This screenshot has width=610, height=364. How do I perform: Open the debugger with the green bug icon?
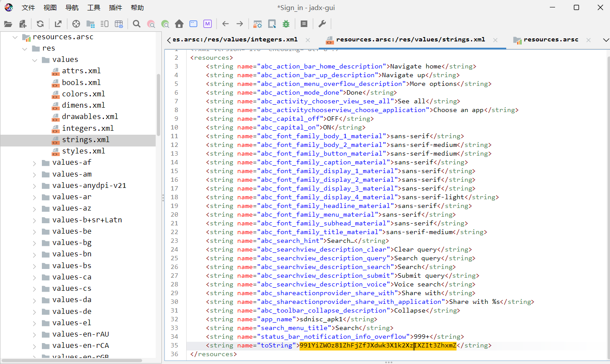(x=286, y=24)
